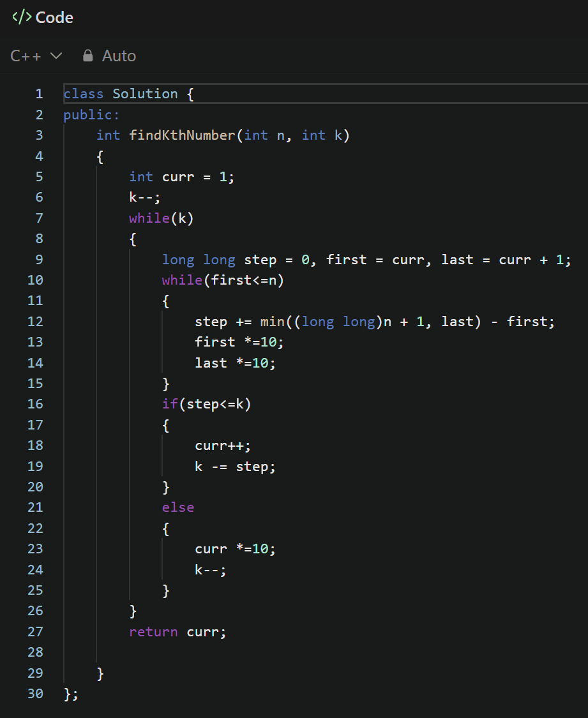This screenshot has height=718, width=588.
Task: Open the C++ language dropdown
Action: [36, 56]
